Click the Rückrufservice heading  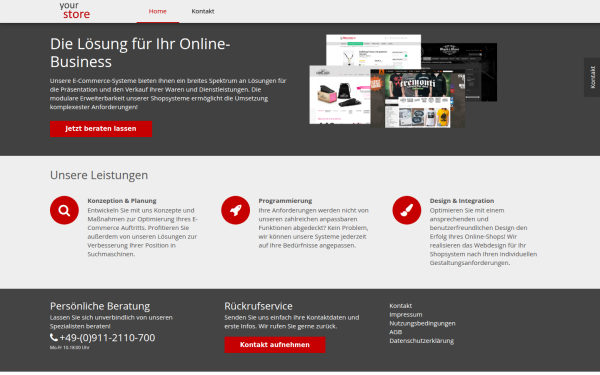[258, 306]
